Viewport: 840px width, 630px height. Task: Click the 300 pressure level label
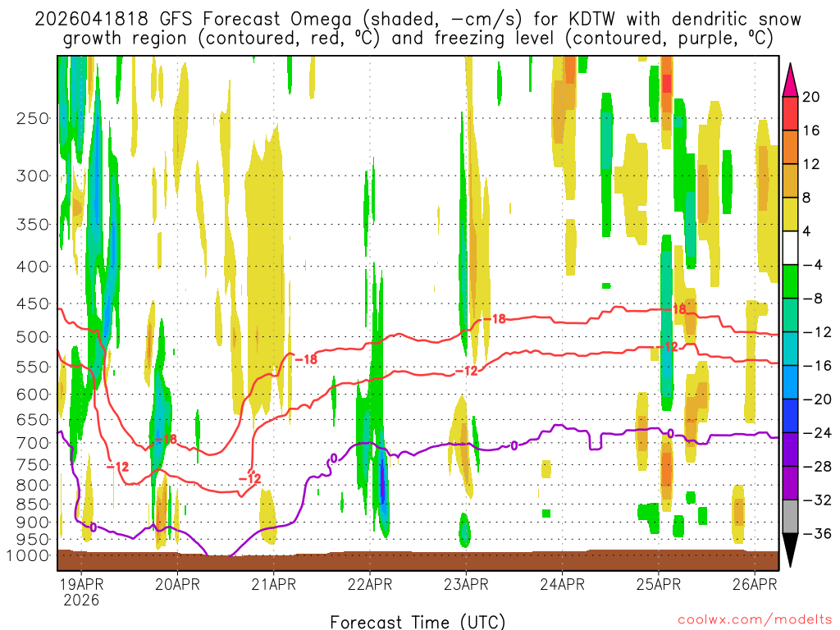33,176
